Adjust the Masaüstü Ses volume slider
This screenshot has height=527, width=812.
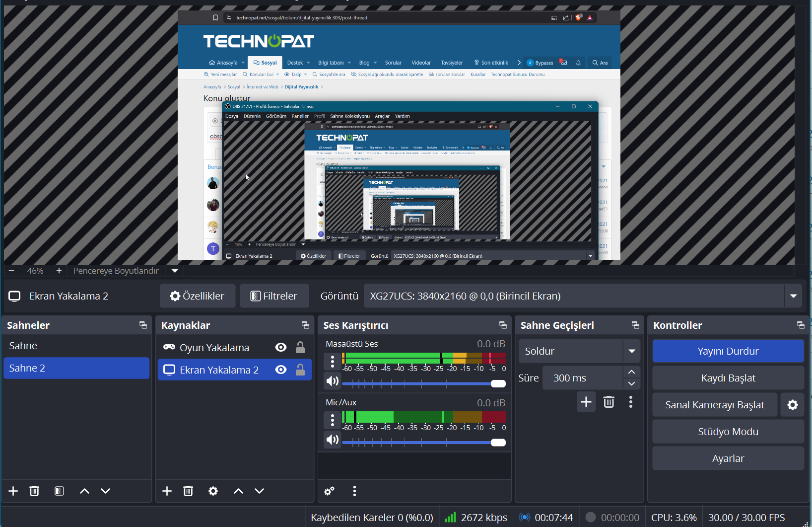424,383
